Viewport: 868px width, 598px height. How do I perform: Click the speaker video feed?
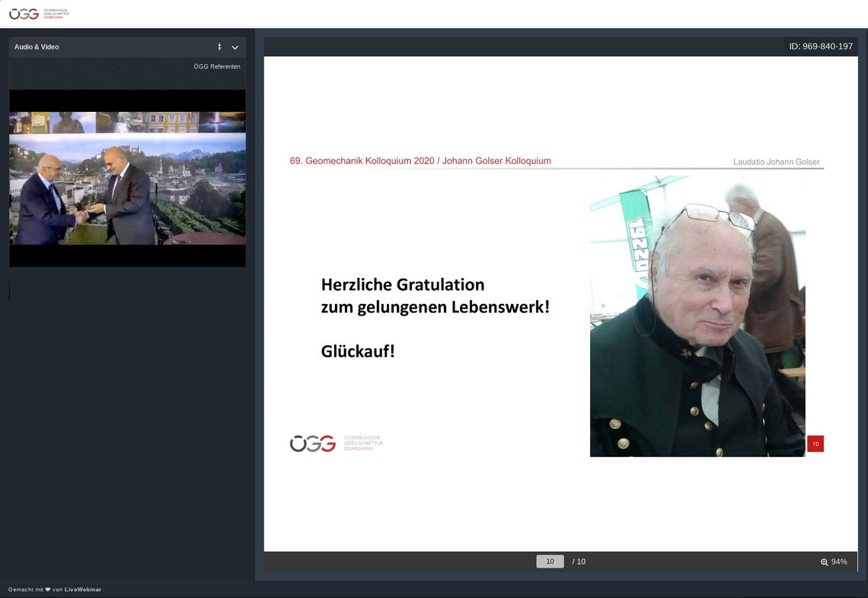click(127, 178)
